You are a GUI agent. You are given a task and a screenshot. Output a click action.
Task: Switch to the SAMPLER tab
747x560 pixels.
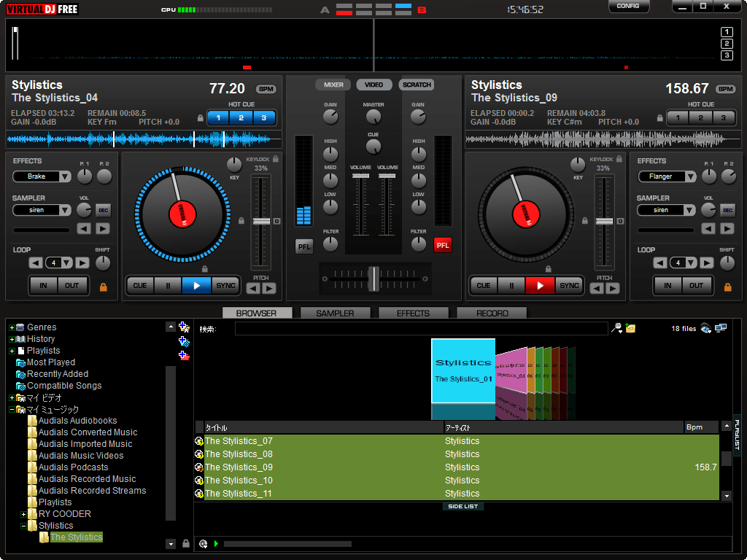(335, 313)
